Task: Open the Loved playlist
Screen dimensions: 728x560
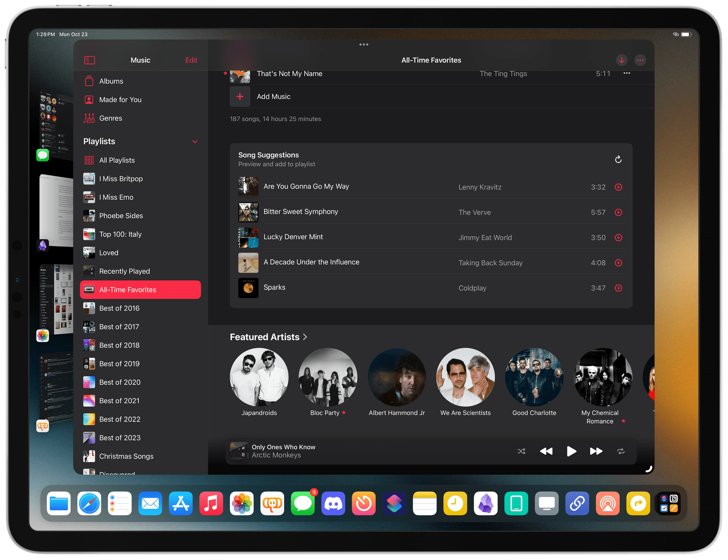Action: coord(140,253)
